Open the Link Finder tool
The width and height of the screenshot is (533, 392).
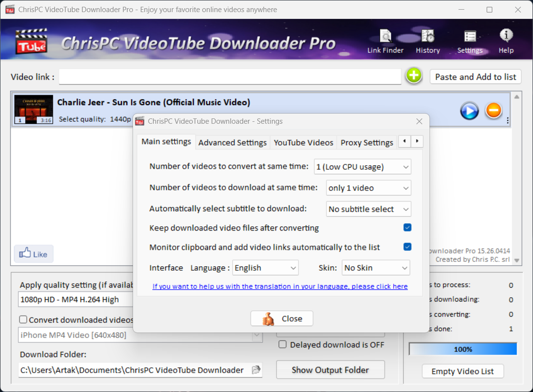[385, 42]
